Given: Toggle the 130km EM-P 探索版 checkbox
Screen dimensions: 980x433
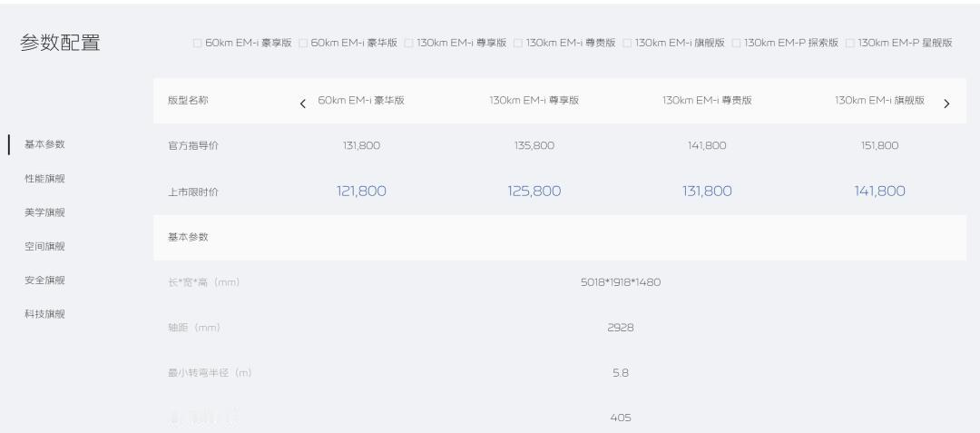Looking at the screenshot, I should (x=737, y=43).
